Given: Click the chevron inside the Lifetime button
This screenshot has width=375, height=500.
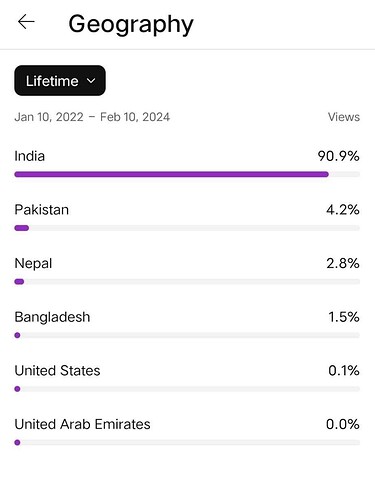Looking at the screenshot, I should pyautogui.click(x=91, y=81).
